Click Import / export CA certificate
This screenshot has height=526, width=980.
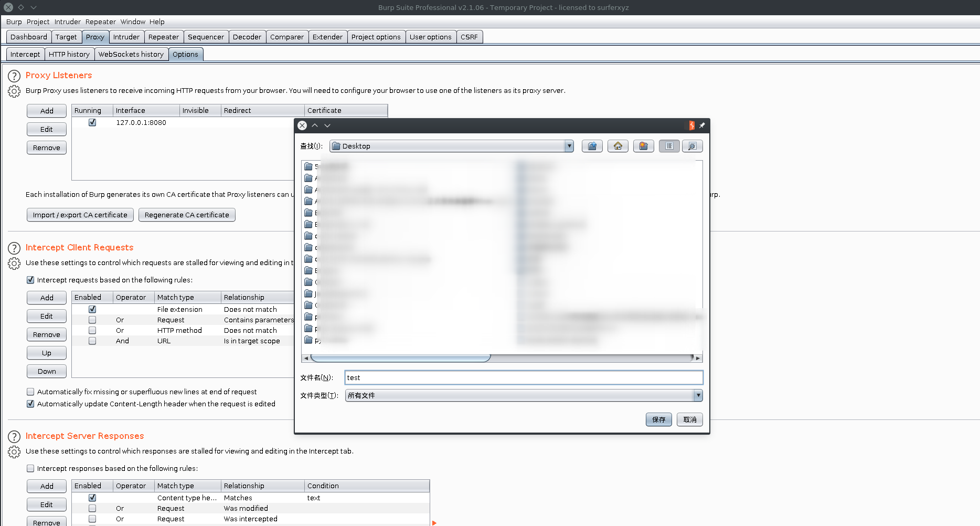point(80,215)
